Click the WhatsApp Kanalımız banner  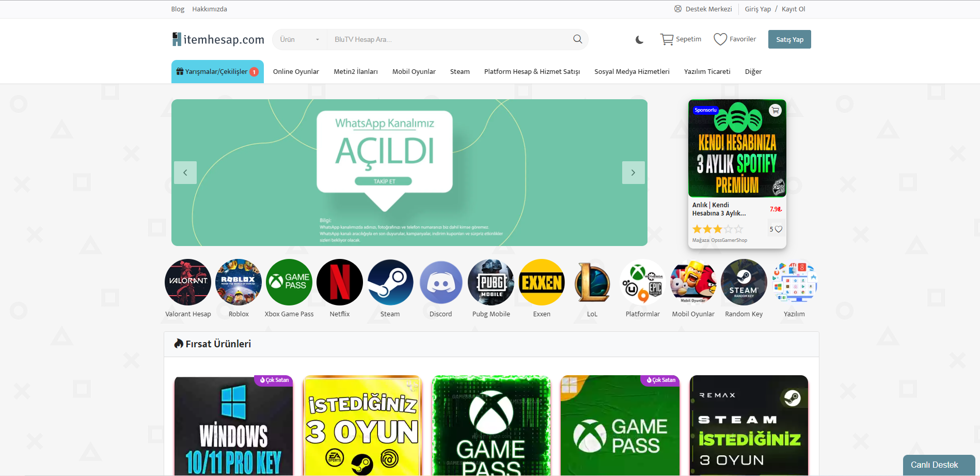click(x=409, y=173)
